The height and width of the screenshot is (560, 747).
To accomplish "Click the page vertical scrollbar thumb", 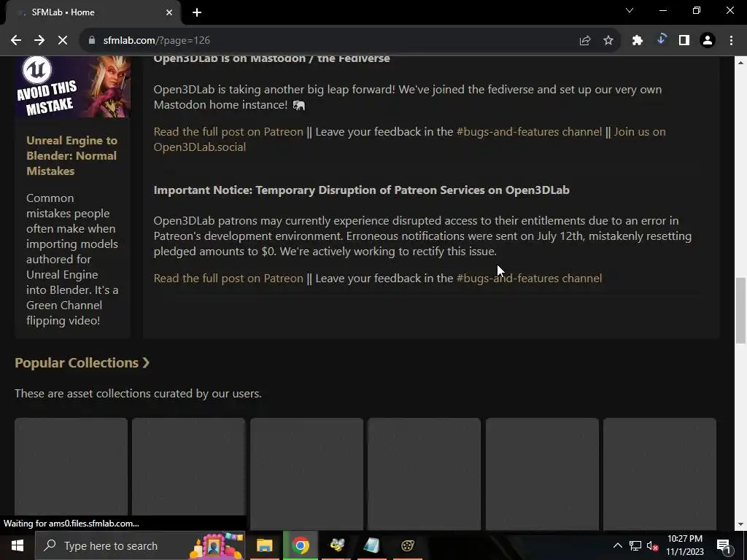I will 741,310.
